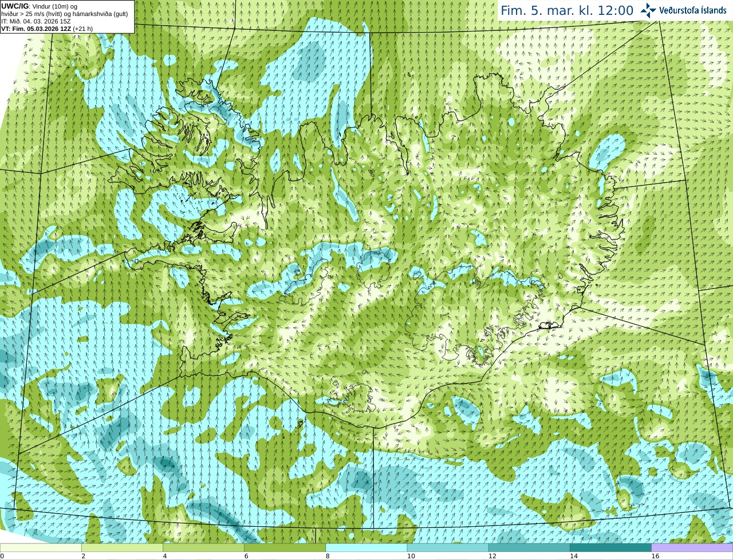Click the Veðurstofa Íslands logo icon
The image size is (733, 560).
[648, 10]
